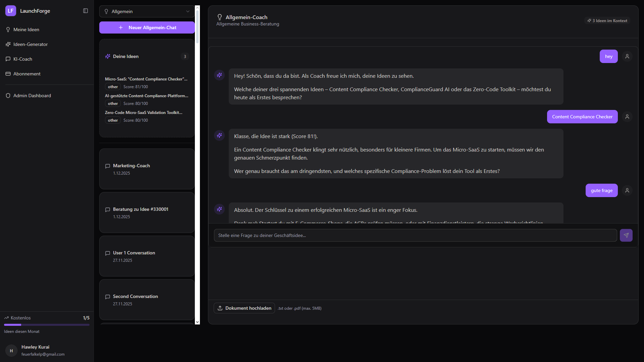Click the dropdown chevron next to Allgemein

[x=187, y=11]
